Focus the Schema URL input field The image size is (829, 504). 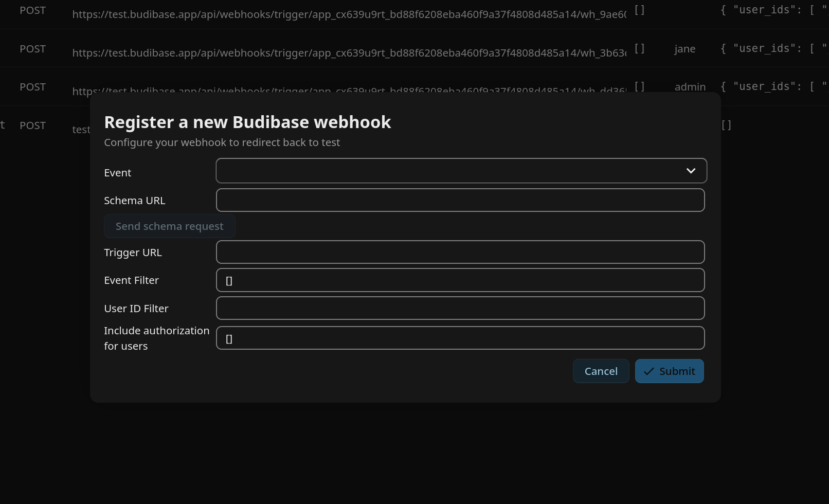click(460, 200)
